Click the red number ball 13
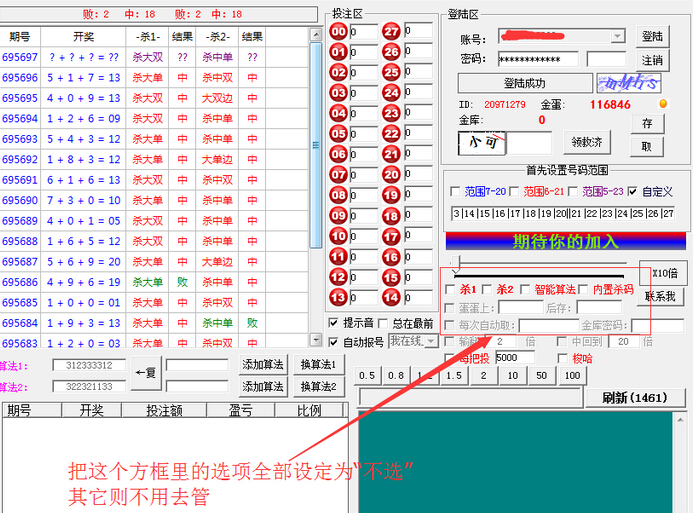Screen dimensions: 693x513 point(339,297)
